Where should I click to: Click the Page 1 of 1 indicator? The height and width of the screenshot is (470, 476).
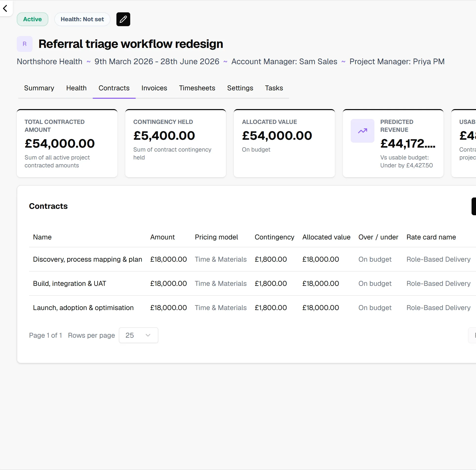(45, 335)
